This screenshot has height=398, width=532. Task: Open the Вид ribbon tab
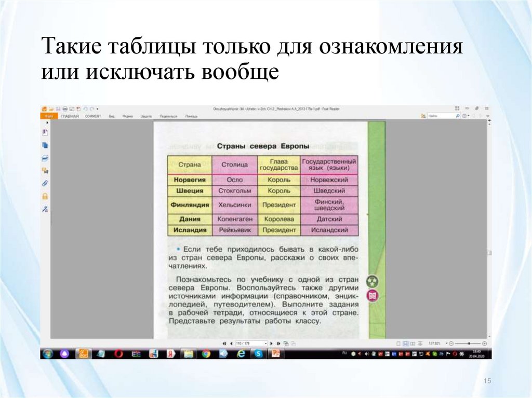[x=112, y=116]
